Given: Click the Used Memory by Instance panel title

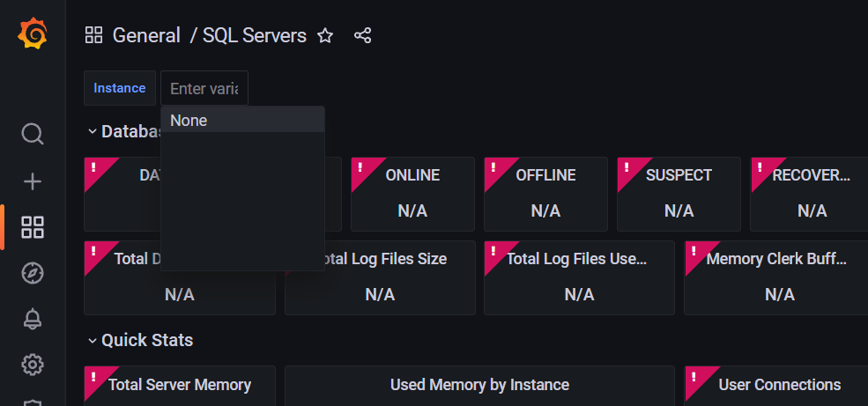Looking at the screenshot, I should (x=479, y=385).
